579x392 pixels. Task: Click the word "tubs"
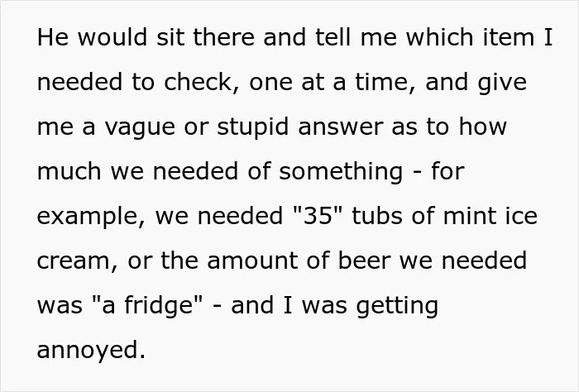(x=377, y=216)
